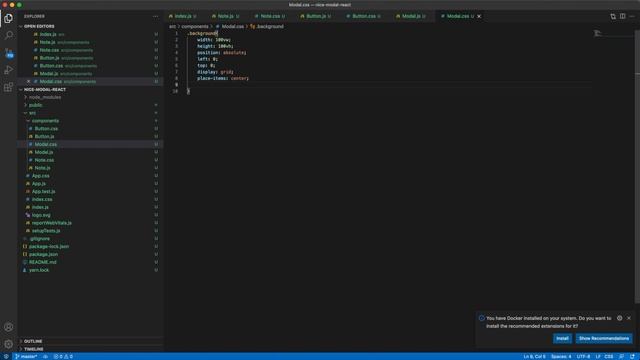Open the Explorer view in the activity bar
The height and width of the screenshot is (360, 640).
(9, 18)
